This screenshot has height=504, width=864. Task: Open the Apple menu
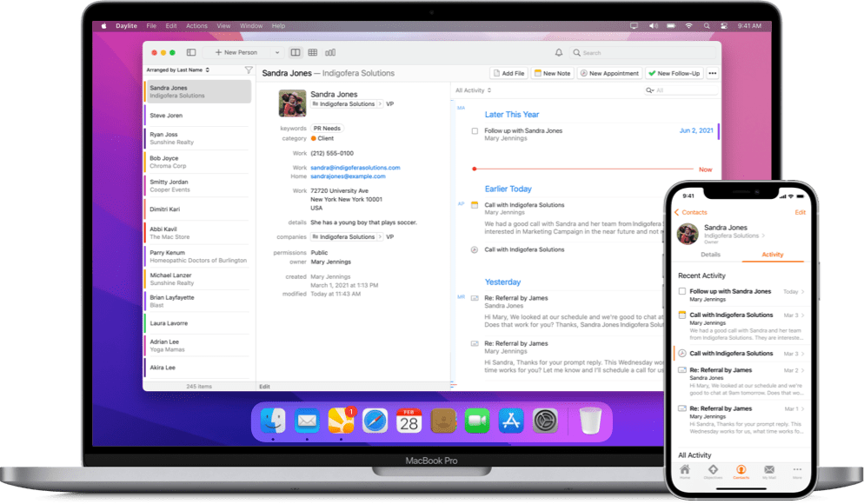click(103, 26)
